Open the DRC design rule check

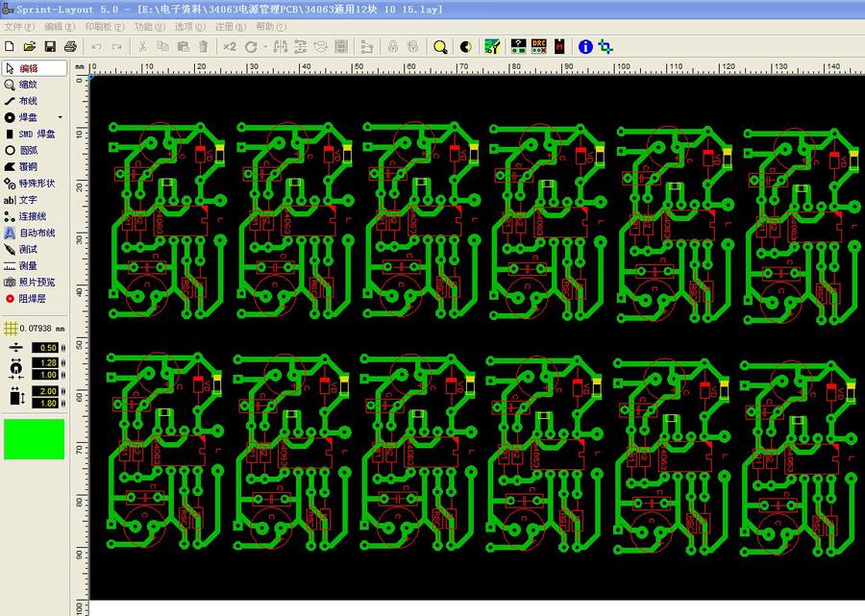(x=538, y=46)
